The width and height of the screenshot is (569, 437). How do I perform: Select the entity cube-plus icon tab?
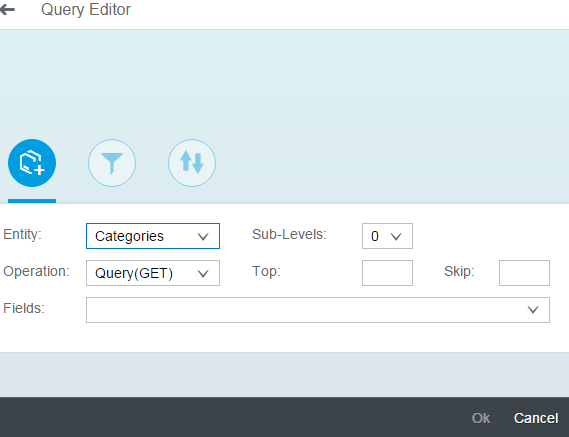[32, 163]
